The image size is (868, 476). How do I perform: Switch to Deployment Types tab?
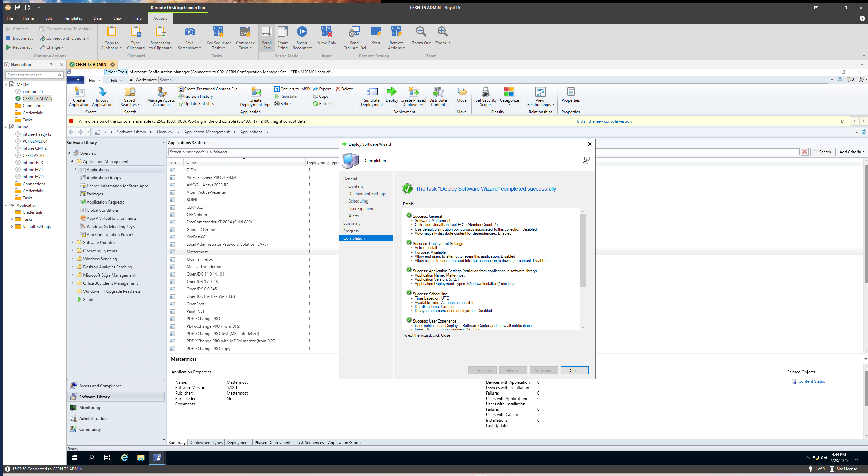(206, 443)
